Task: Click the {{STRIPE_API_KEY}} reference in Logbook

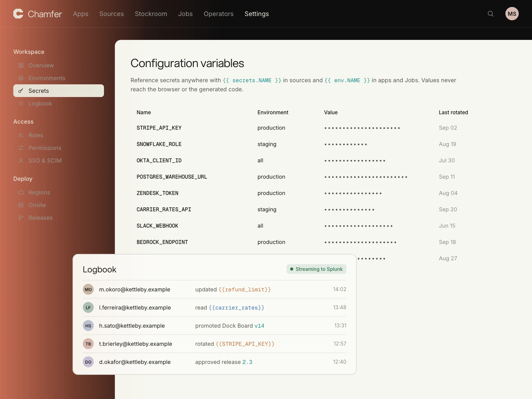Action: click(x=245, y=344)
